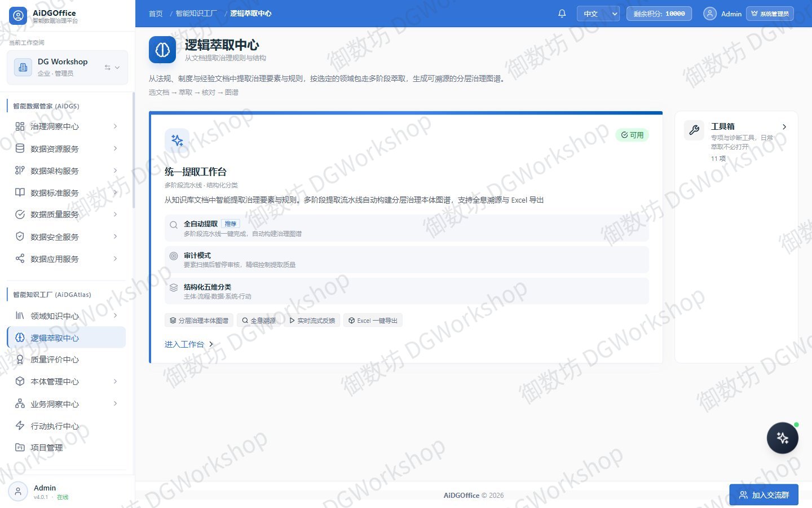Expand 数据资源服务 submenu chevron

[115, 148]
